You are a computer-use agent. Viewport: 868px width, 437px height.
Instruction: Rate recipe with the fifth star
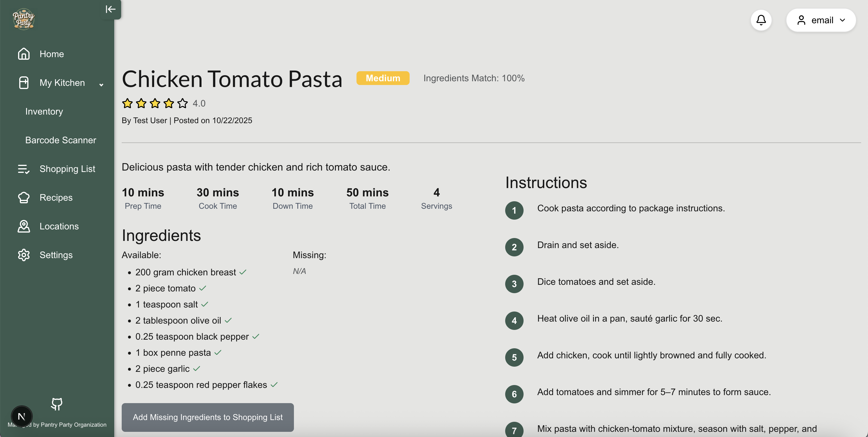(x=182, y=103)
